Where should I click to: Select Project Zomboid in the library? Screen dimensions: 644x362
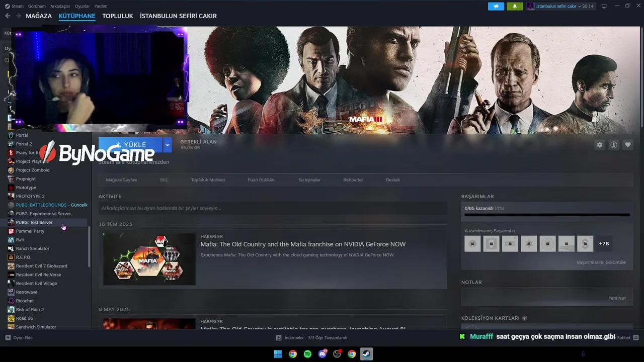[x=33, y=170]
